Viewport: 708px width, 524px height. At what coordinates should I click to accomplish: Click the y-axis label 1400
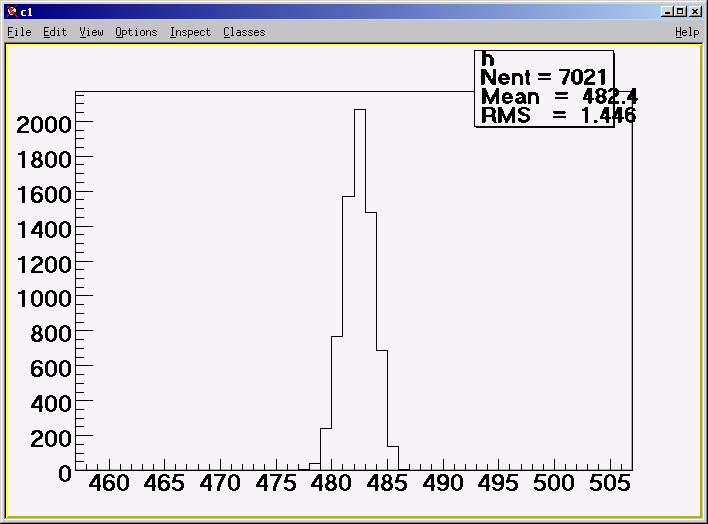pos(44,230)
